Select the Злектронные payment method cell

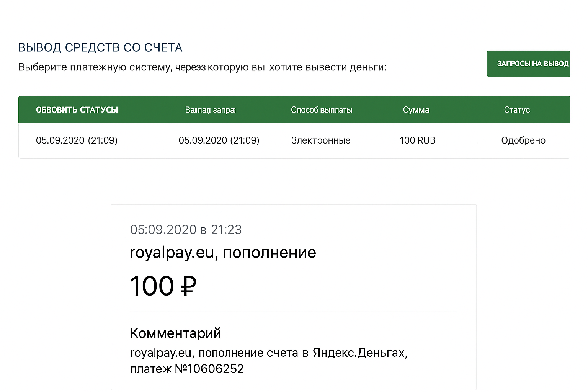(x=321, y=140)
